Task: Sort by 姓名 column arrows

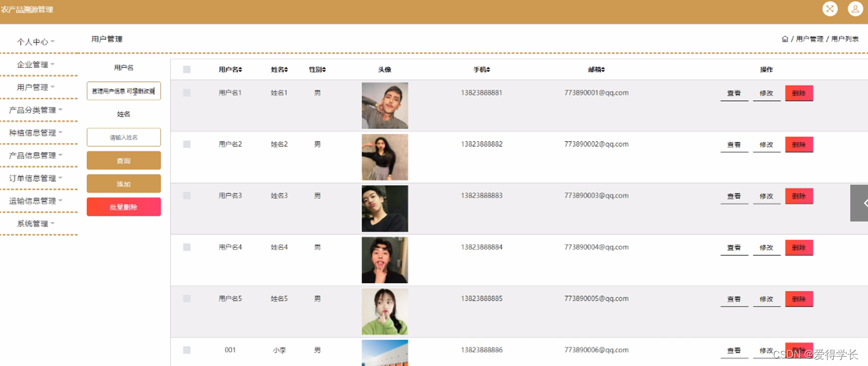Action: (286, 69)
